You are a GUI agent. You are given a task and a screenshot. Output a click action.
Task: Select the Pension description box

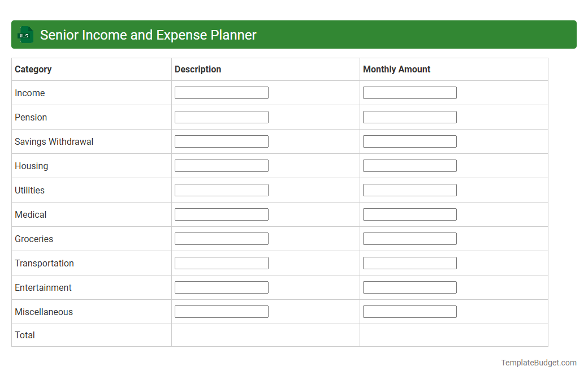click(x=222, y=117)
